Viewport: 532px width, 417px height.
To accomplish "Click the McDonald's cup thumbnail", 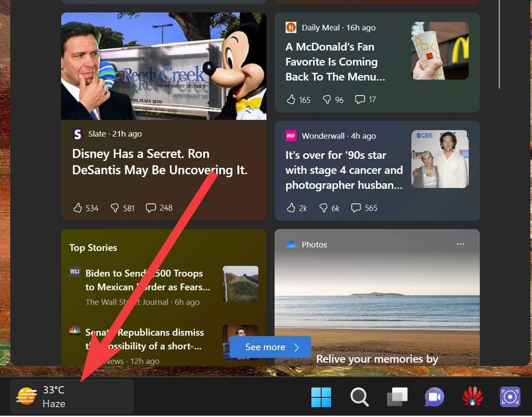I will [x=440, y=51].
